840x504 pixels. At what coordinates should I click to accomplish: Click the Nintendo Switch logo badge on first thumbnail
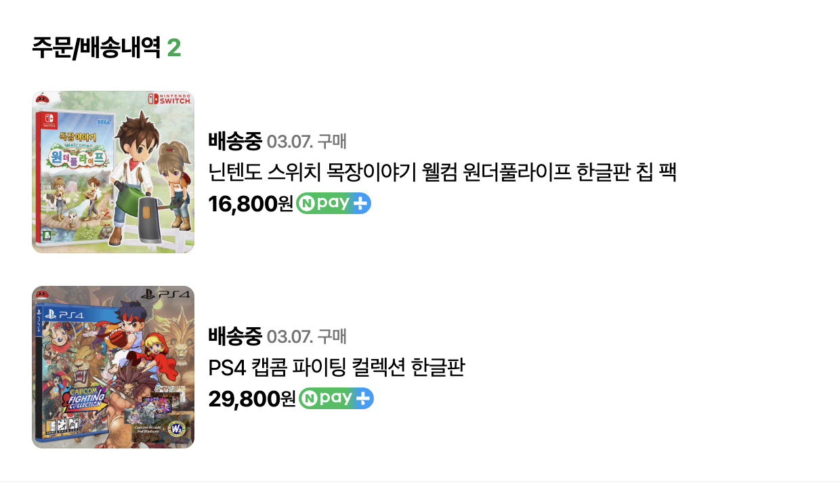tap(169, 99)
